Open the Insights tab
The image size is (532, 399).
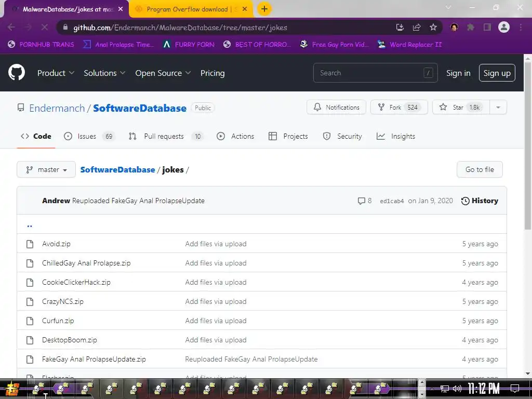point(395,136)
